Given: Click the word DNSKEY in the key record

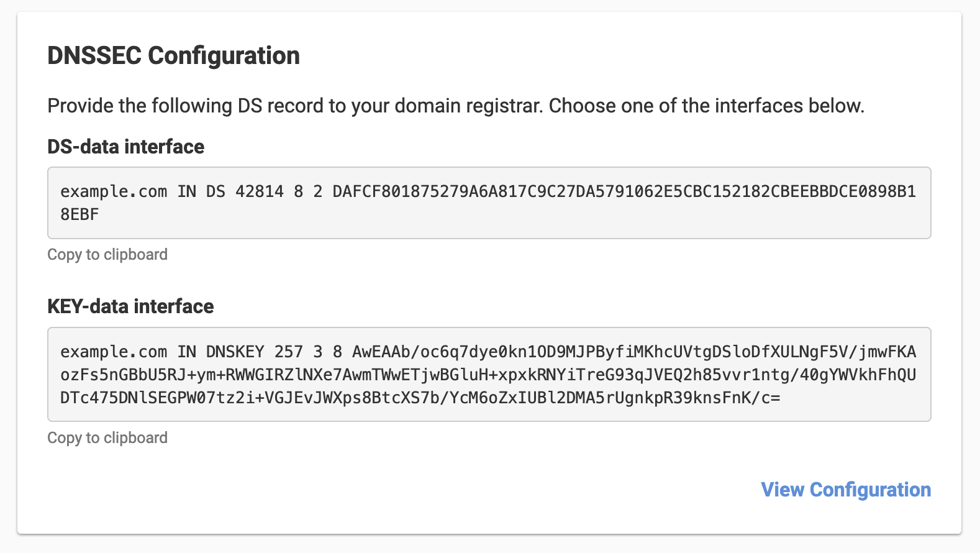Looking at the screenshot, I should [235, 352].
